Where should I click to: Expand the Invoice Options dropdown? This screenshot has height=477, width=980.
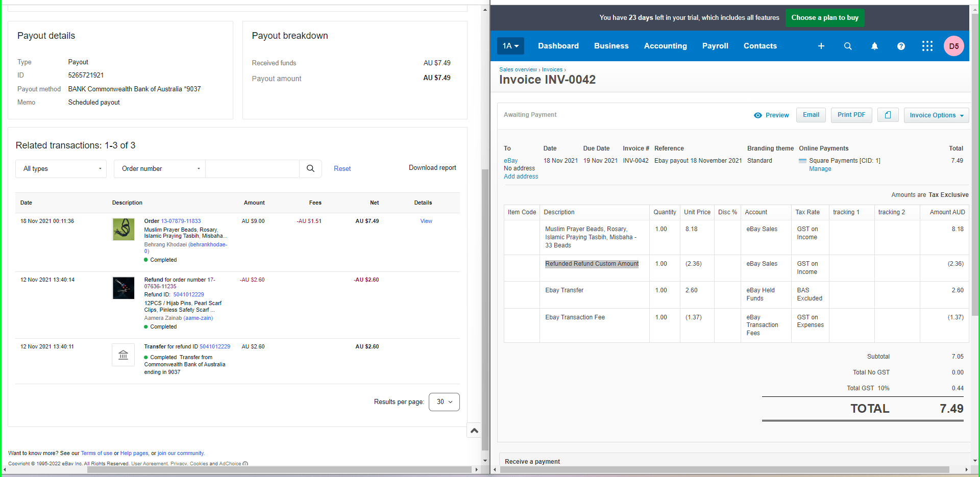936,115
